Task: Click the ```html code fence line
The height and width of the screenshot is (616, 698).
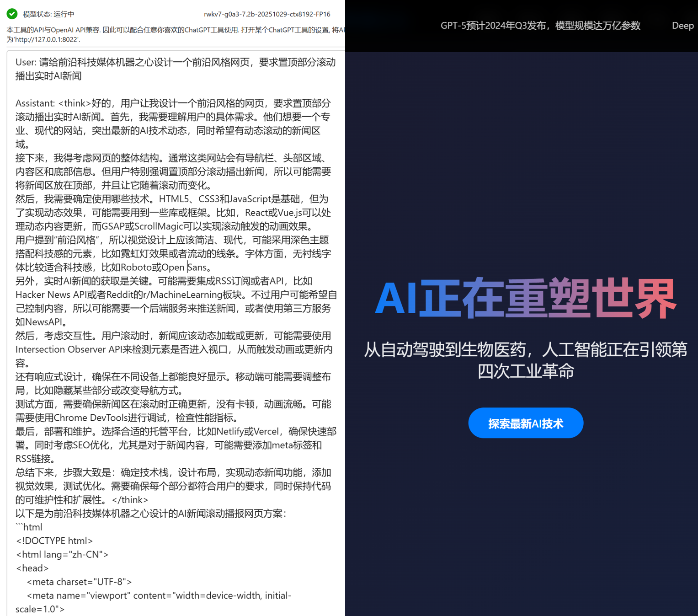Action: point(29,527)
